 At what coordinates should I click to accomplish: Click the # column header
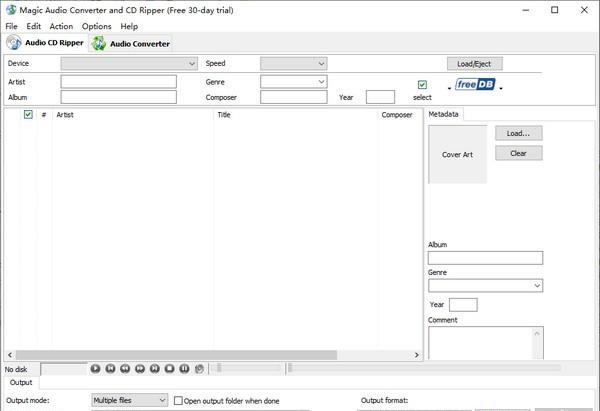click(44, 114)
